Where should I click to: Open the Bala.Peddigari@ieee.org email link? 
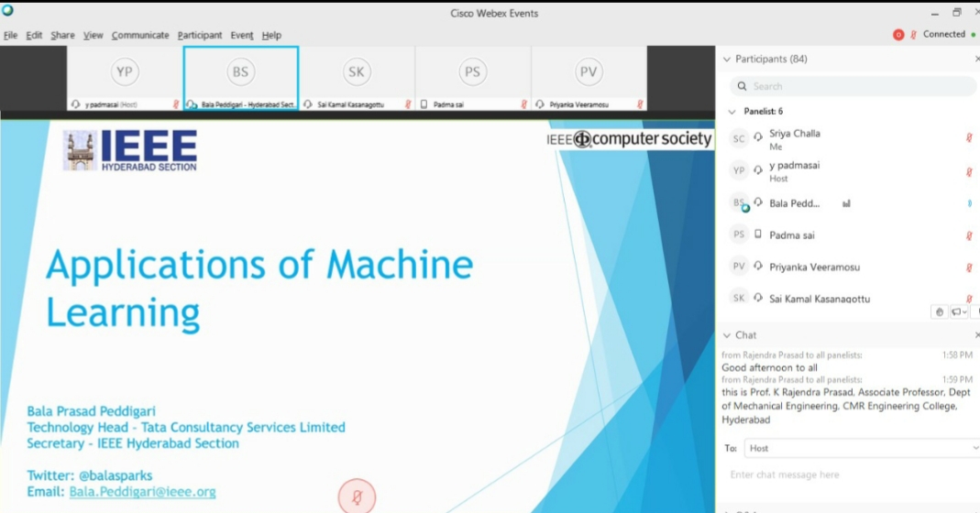point(142,492)
